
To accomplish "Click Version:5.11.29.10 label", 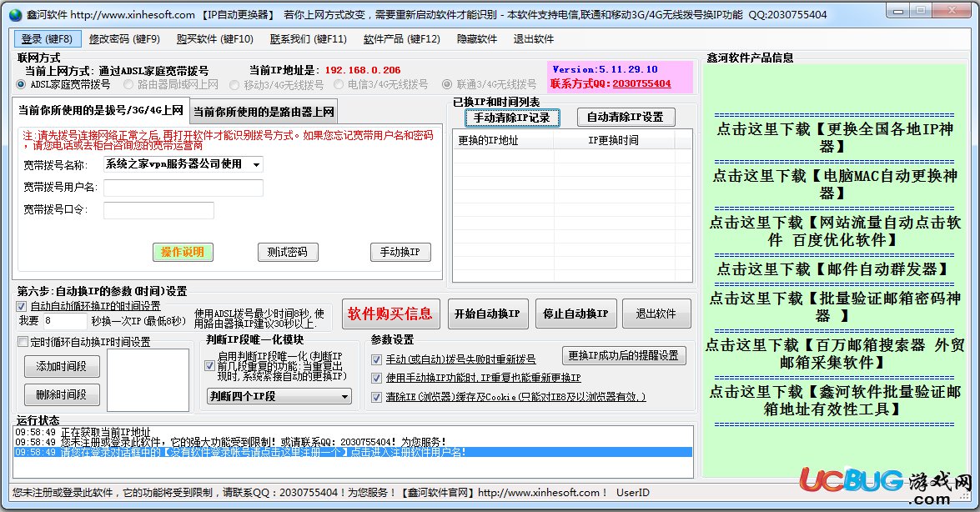I will pyautogui.click(x=605, y=69).
